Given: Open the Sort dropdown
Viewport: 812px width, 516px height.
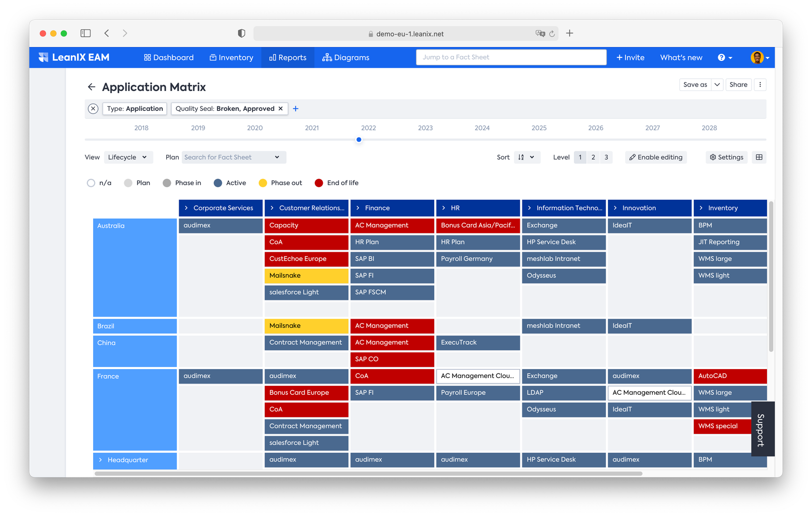Looking at the screenshot, I should point(527,157).
